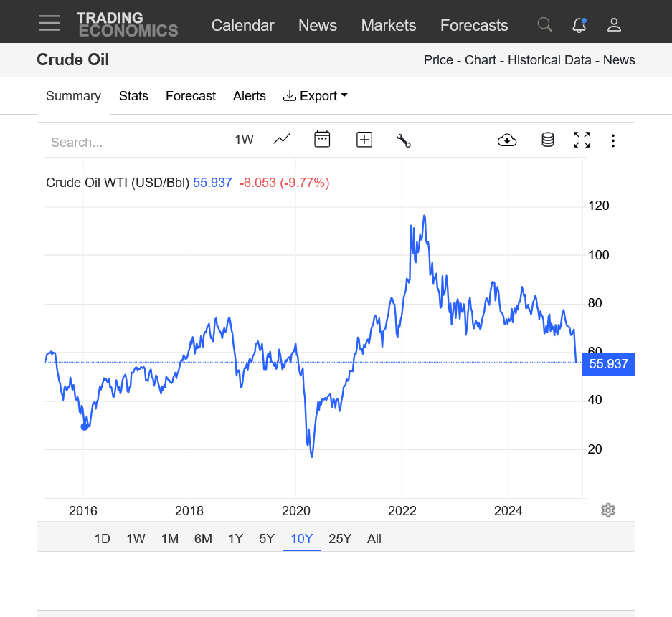
Task: Click the search magnifier icon
Action: pyautogui.click(x=545, y=25)
